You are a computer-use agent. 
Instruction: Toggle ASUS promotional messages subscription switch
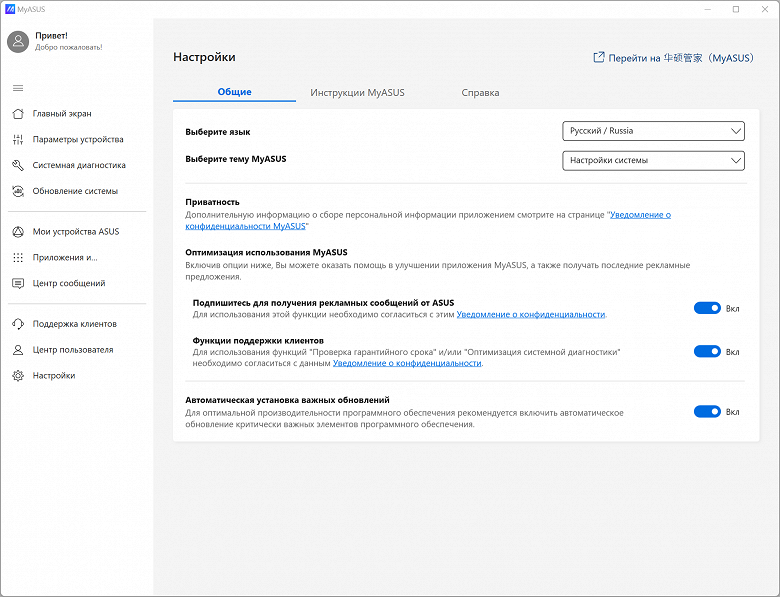coord(707,308)
